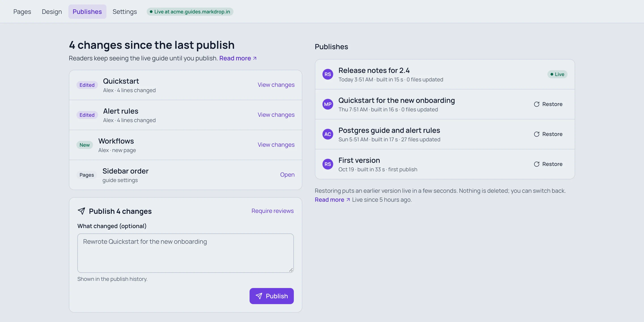Click the Require reviews link
The width and height of the screenshot is (644, 322).
tap(273, 211)
